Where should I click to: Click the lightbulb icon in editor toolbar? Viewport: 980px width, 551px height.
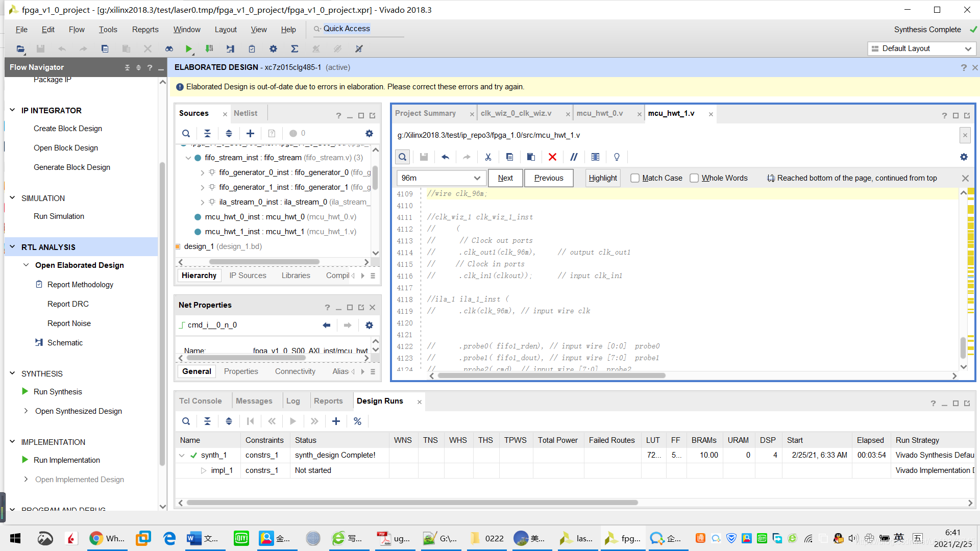pyautogui.click(x=617, y=157)
